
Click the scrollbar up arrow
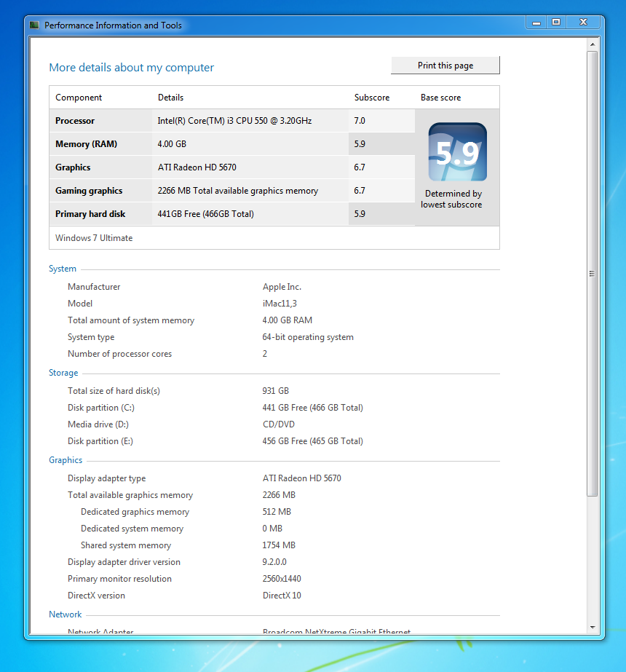coord(592,44)
